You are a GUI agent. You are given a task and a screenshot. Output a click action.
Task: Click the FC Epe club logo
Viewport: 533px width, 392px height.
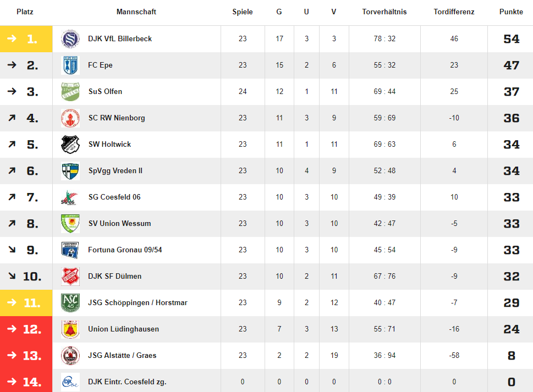pyautogui.click(x=70, y=65)
